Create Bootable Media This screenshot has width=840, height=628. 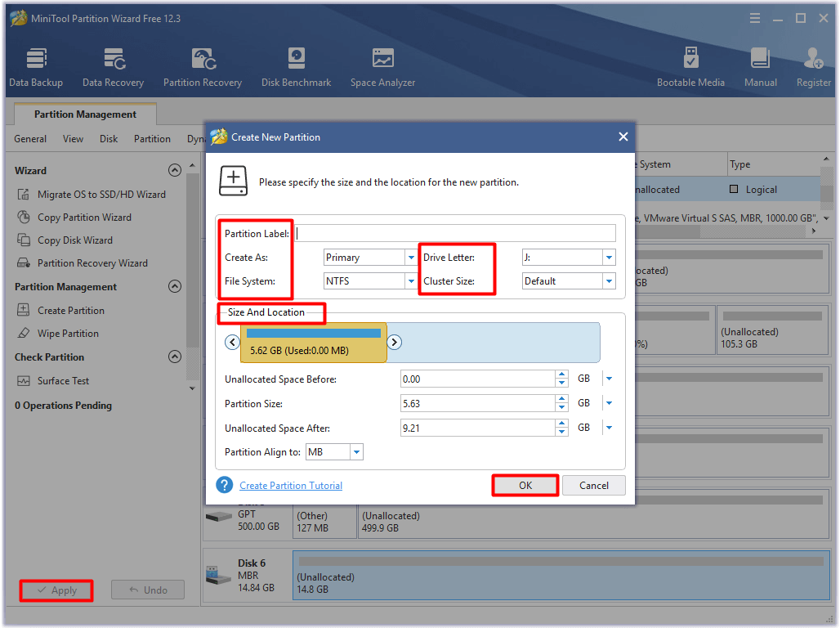point(690,67)
